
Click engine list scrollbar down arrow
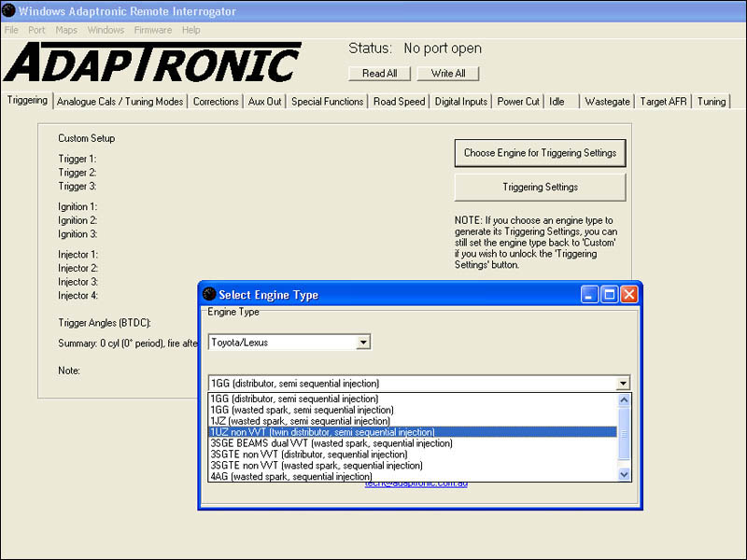coord(624,474)
